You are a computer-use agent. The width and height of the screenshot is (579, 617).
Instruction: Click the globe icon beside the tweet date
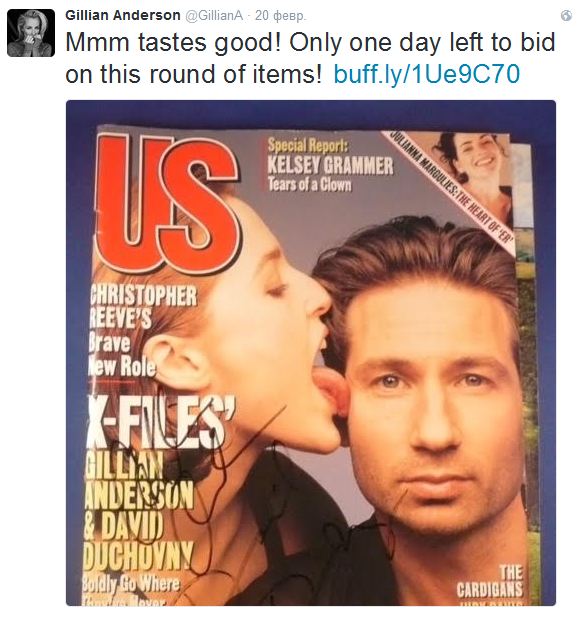click(x=566, y=16)
